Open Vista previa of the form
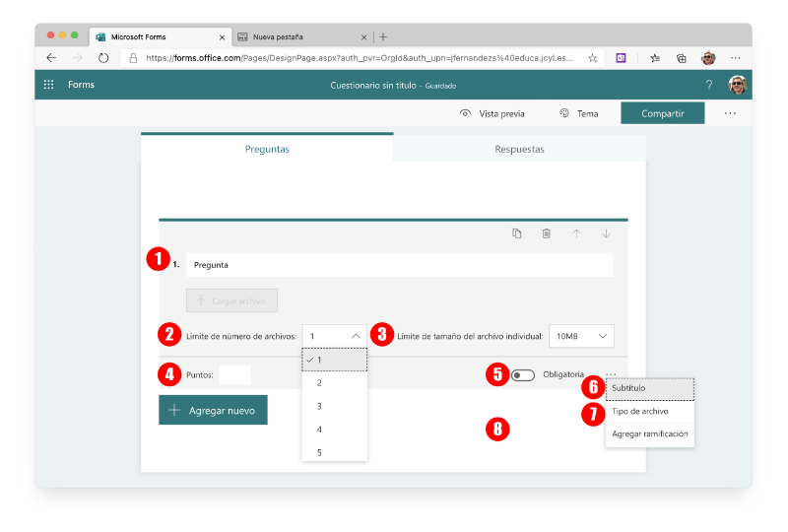788x532 pixels. coord(492,113)
